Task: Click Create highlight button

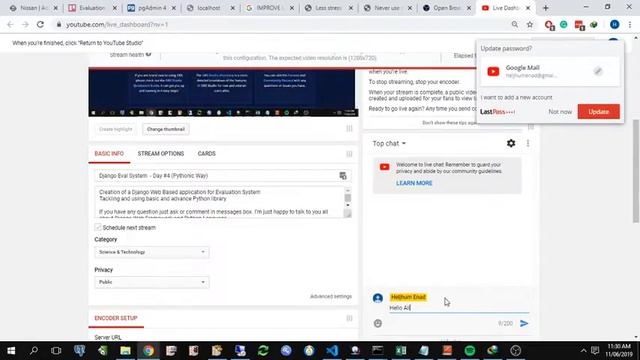Action: 116,129
